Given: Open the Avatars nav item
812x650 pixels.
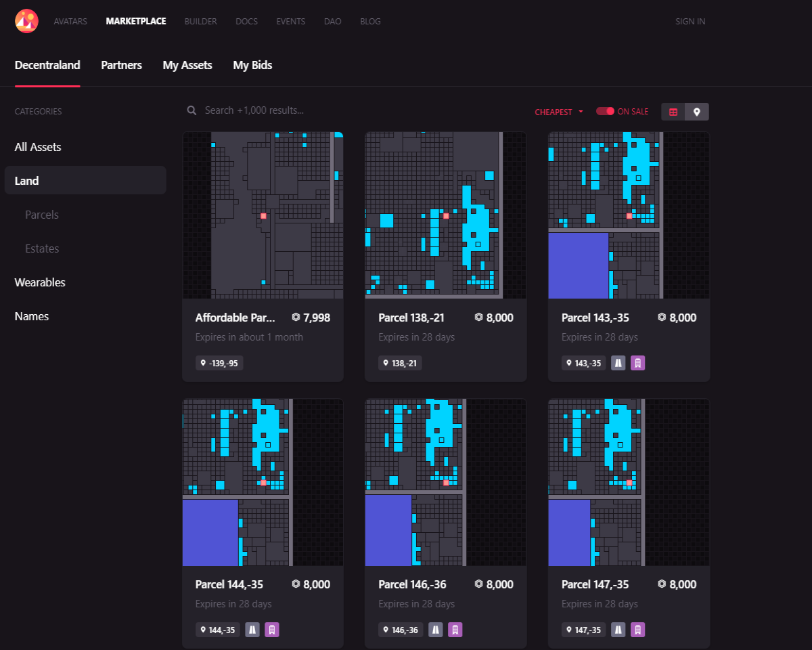Looking at the screenshot, I should [x=70, y=22].
